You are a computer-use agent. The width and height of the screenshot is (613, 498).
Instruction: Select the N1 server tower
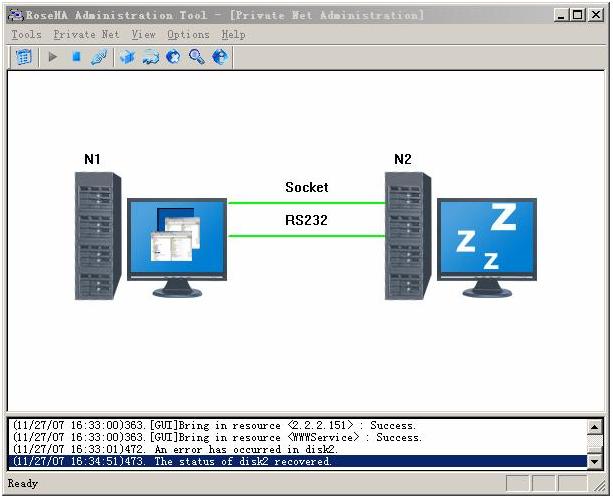pyautogui.click(x=98, y=236)
